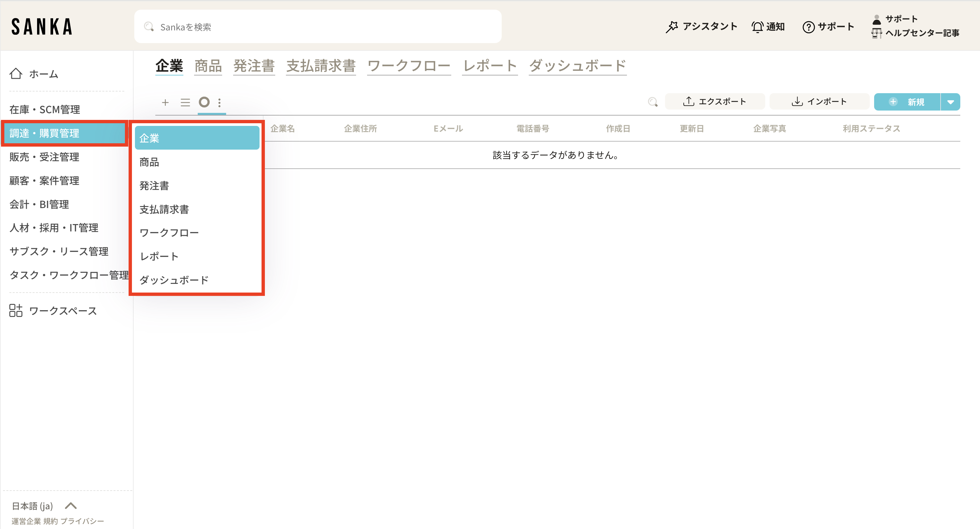Click the plus icon in view toolbar
Viewport: 980px width, 529px height.
(165, 102)
